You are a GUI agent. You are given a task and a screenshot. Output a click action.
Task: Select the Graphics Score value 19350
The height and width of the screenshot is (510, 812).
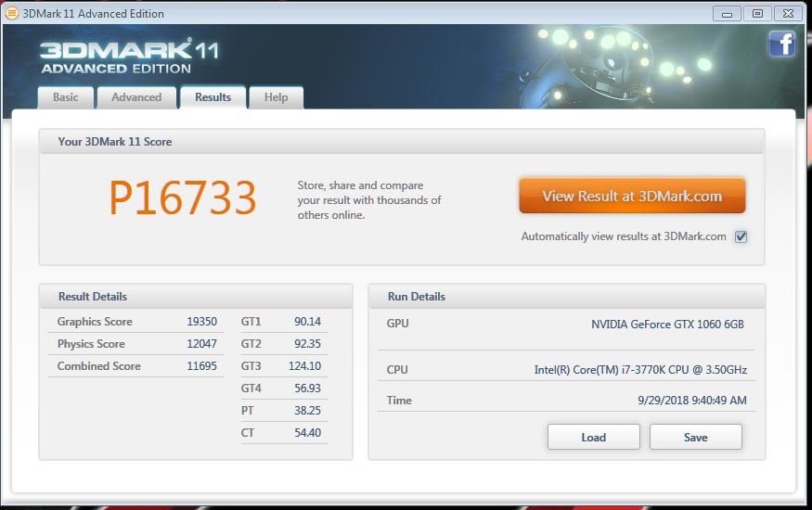[x=202, y=322]
